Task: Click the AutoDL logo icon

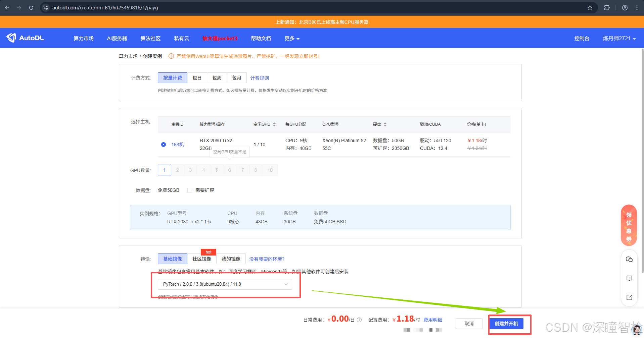Action: click(x=11, y=38)
